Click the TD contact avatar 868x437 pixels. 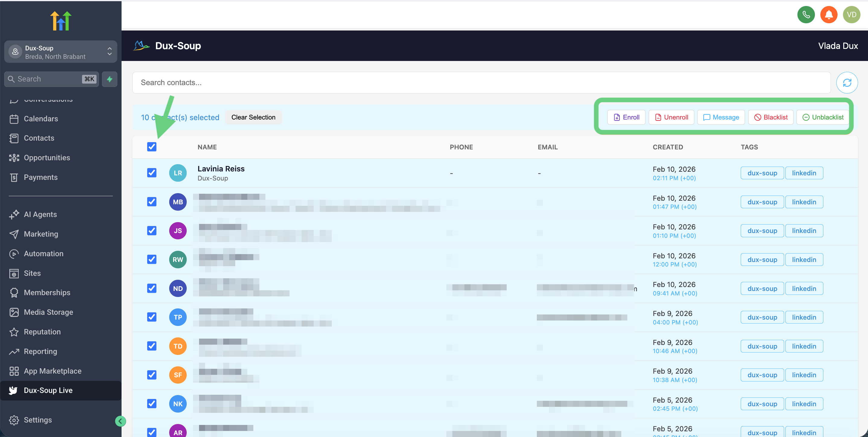pyautogui.click(x=178, y=346)
